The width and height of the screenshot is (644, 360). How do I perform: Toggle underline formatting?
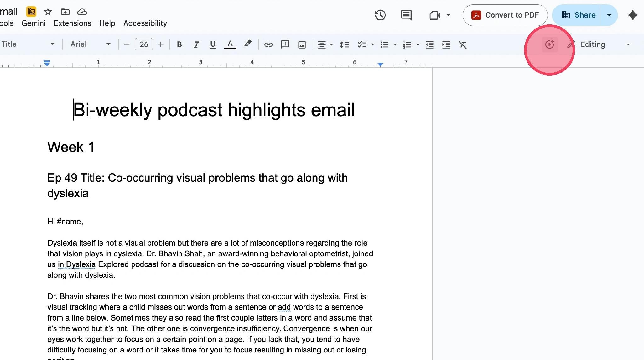pyautogui.click(x=213, y=44)
